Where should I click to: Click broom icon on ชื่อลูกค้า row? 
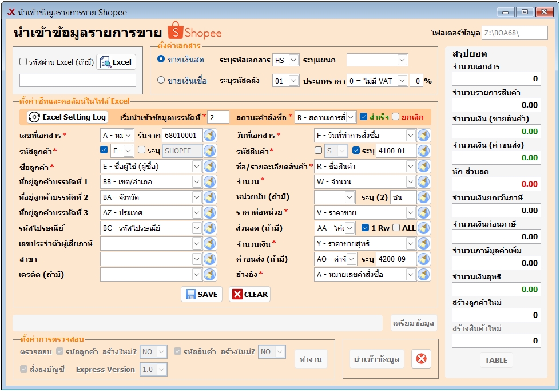[x=210, y=166]
